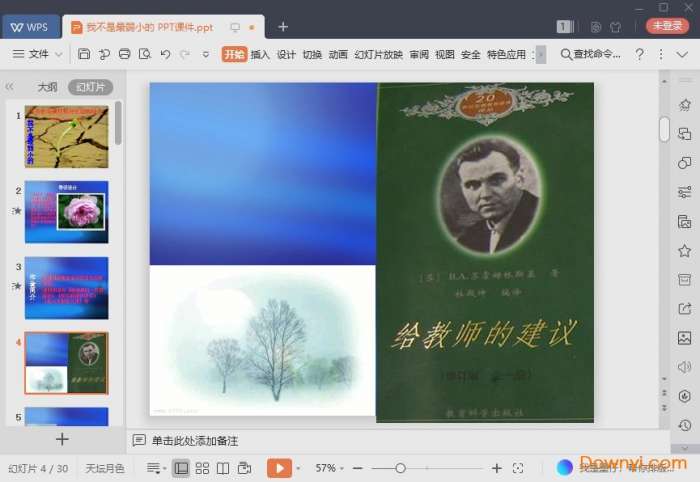Image resolution: width=700 pixels, height=482 pixels.
Task: Open the Print Preview icon
Action: [x=145, y=54]
